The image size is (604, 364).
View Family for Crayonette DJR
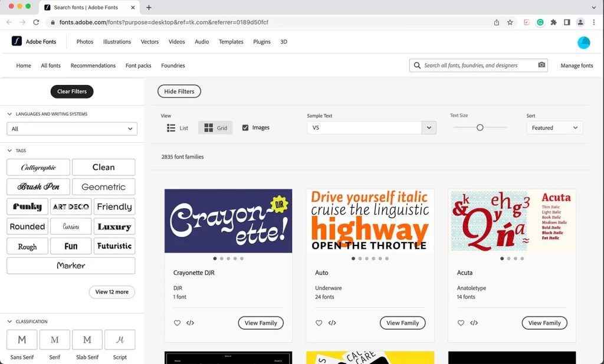[261, 323]
